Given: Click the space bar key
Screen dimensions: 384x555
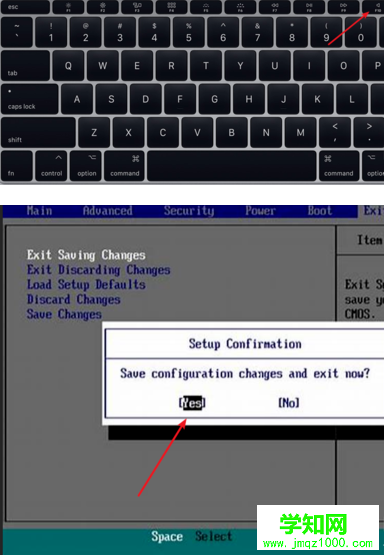Looking at the screenshot, I should tap(231, 166).
